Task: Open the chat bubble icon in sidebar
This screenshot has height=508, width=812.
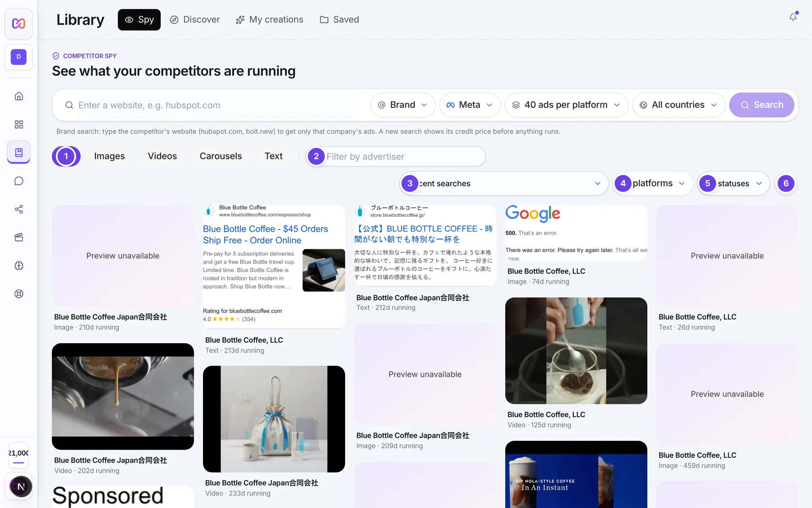Action: click(x=18, y=181)
